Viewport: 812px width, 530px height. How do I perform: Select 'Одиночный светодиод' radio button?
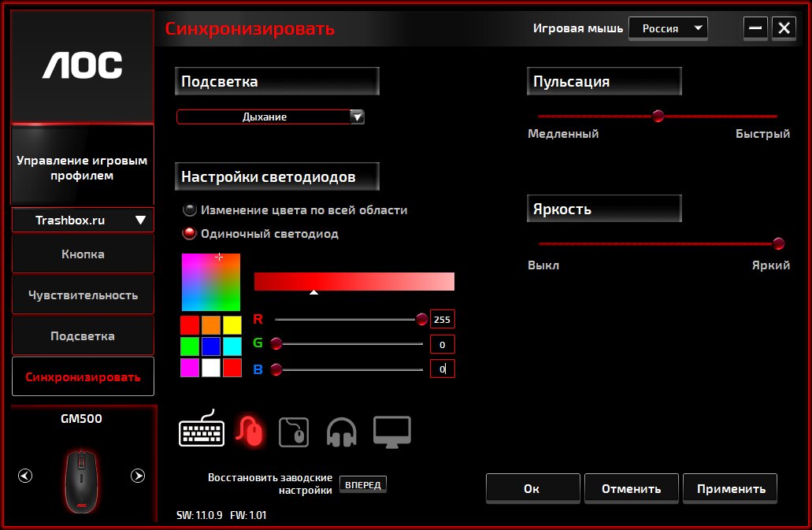[190, 234]
